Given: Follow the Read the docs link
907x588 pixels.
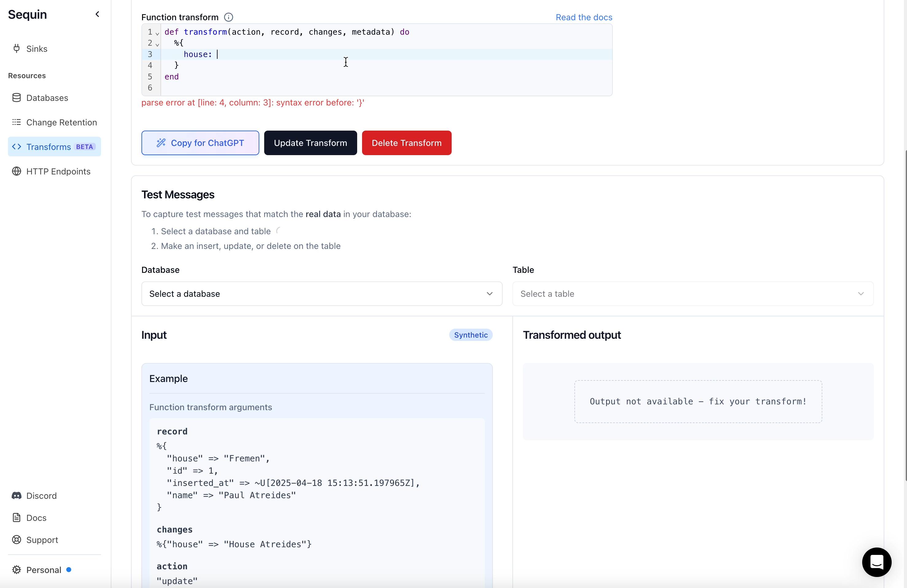Looking at the screenshot, I should [x=584, y=17].
